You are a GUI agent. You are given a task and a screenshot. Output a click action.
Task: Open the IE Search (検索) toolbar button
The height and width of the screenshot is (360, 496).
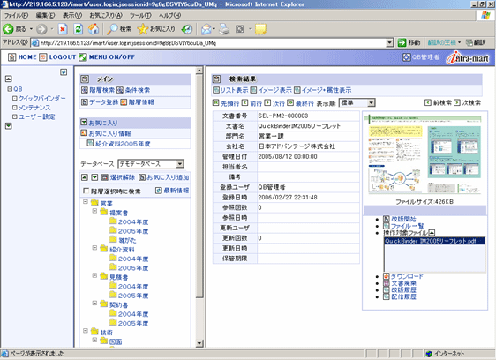tap(119, 29)
